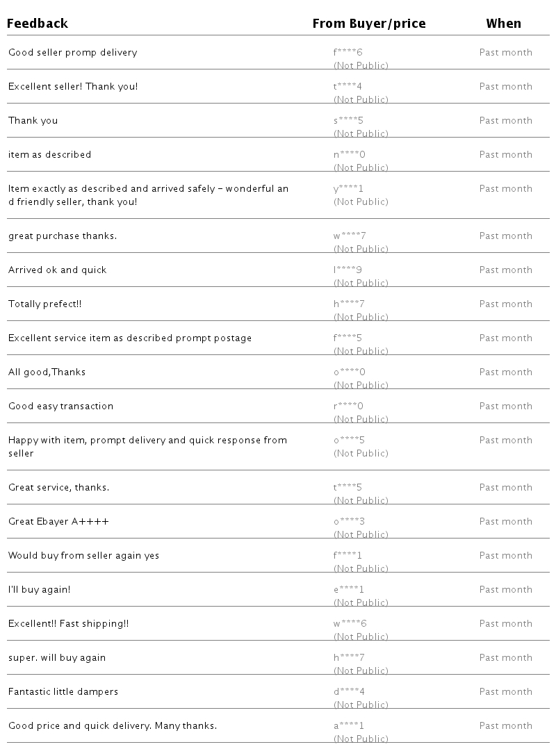Select buyer t****4 username
Image resolution: width=556 pixels, height=756 pixels.
coord(348,87)
